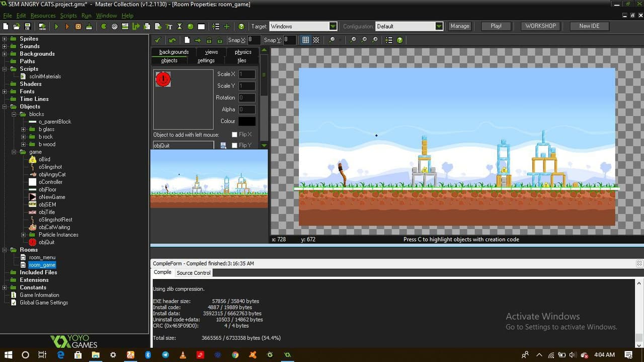This screenshot has height=362, width=644.
Task: Expand the Sounds resource folder
Action: pos(5,46)
